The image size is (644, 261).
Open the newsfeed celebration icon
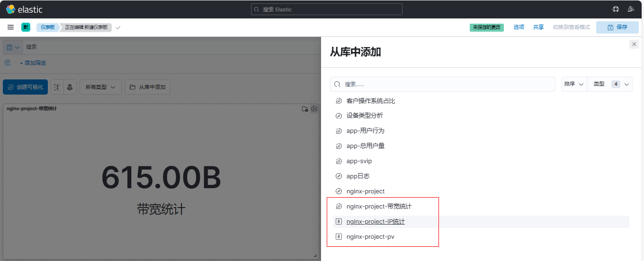630,9
